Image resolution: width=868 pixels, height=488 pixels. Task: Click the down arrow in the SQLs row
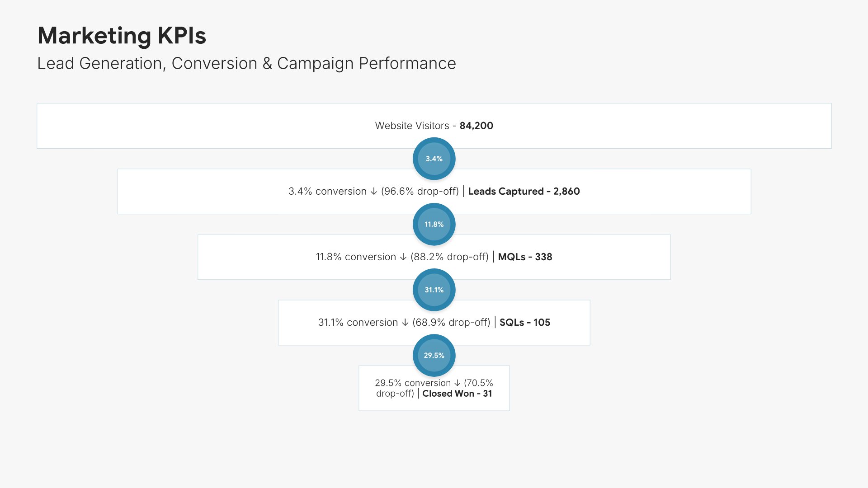[x=405, y=323]
